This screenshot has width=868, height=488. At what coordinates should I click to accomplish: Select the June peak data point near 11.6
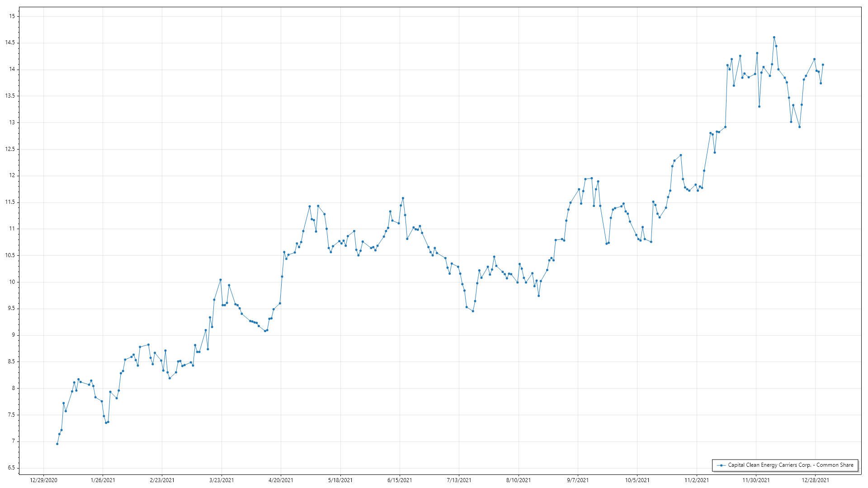point(403,198)
